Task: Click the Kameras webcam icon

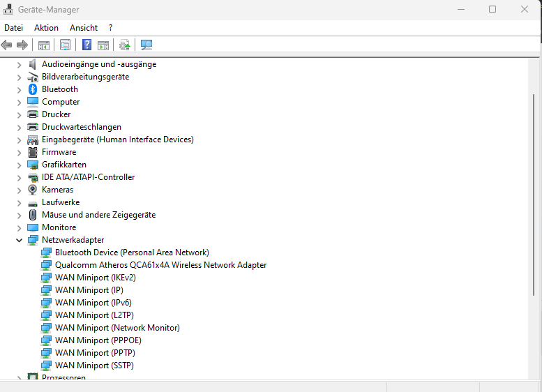Action: [33, 190]
